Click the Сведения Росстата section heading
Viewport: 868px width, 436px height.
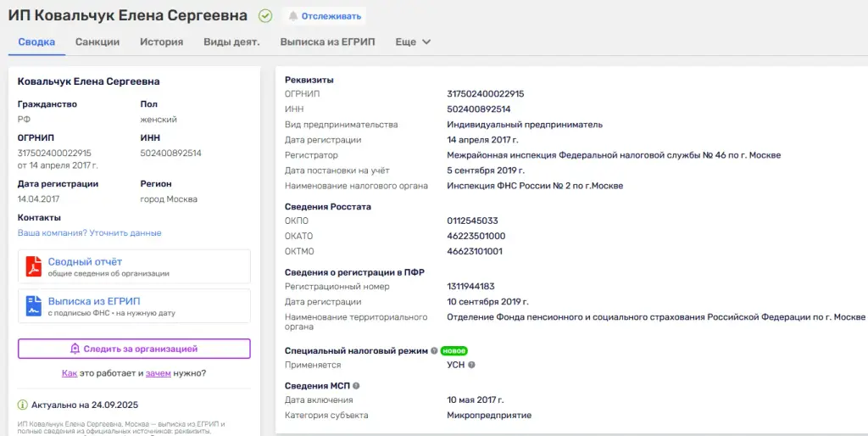tap(328, 207)
